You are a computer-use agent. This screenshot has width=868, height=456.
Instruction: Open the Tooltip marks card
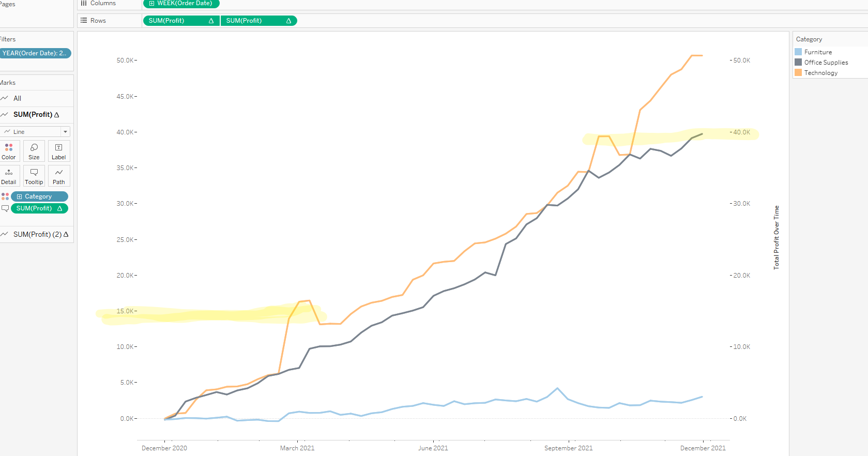click(x=34, y=176)
